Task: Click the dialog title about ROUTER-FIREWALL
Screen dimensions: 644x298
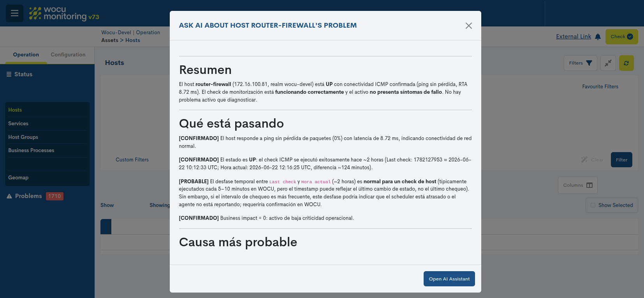Action: coord(267,26)
